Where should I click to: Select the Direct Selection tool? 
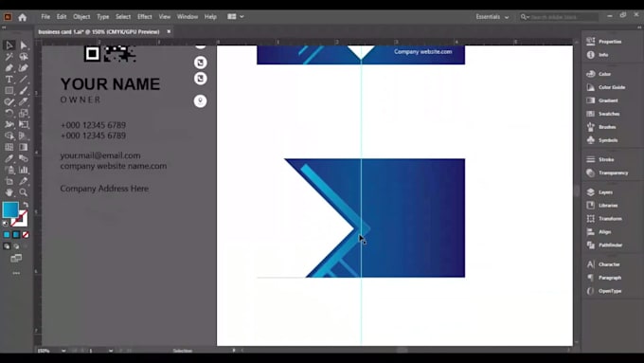point(24,45)
